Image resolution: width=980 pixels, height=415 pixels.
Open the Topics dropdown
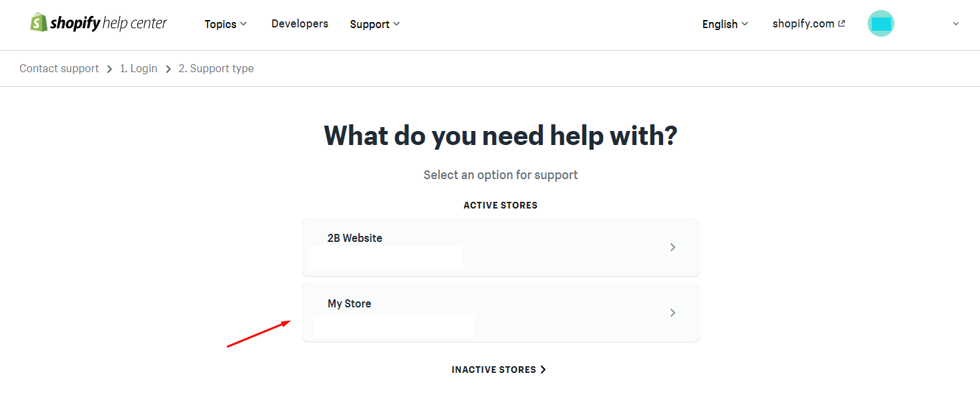tap(225, 23)
